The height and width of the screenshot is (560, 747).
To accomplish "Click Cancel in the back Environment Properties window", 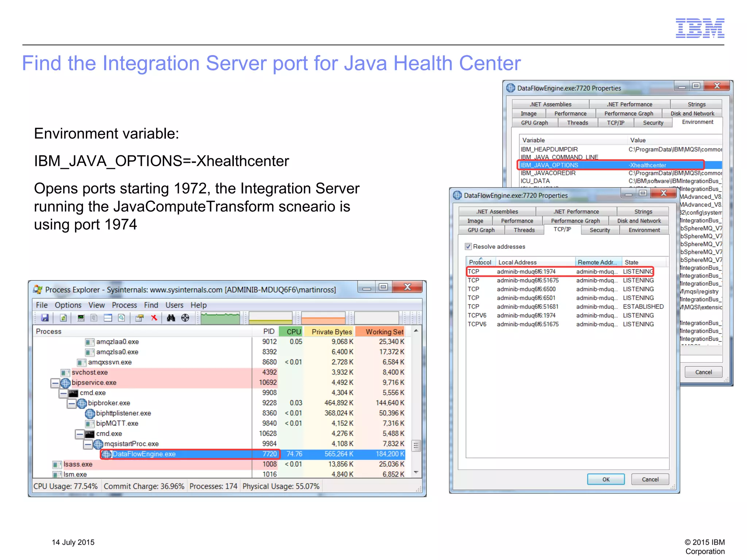I will [x=703, y=372].
